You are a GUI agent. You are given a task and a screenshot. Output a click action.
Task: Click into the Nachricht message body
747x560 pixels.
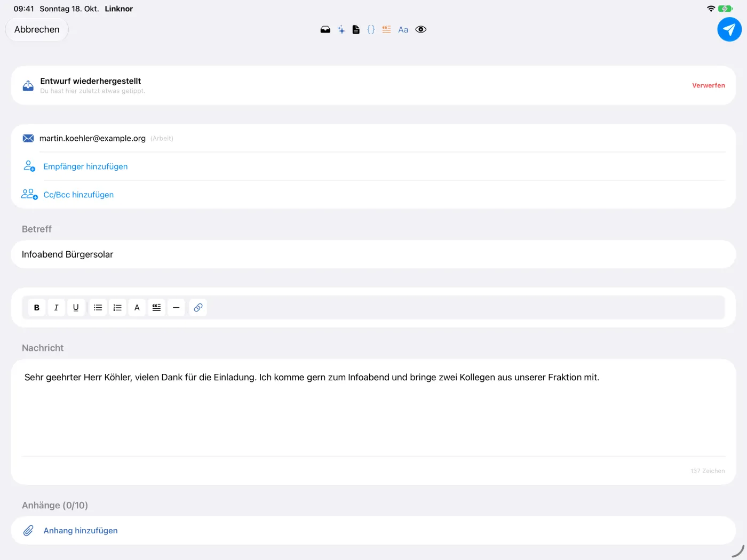tap(373, 408)
